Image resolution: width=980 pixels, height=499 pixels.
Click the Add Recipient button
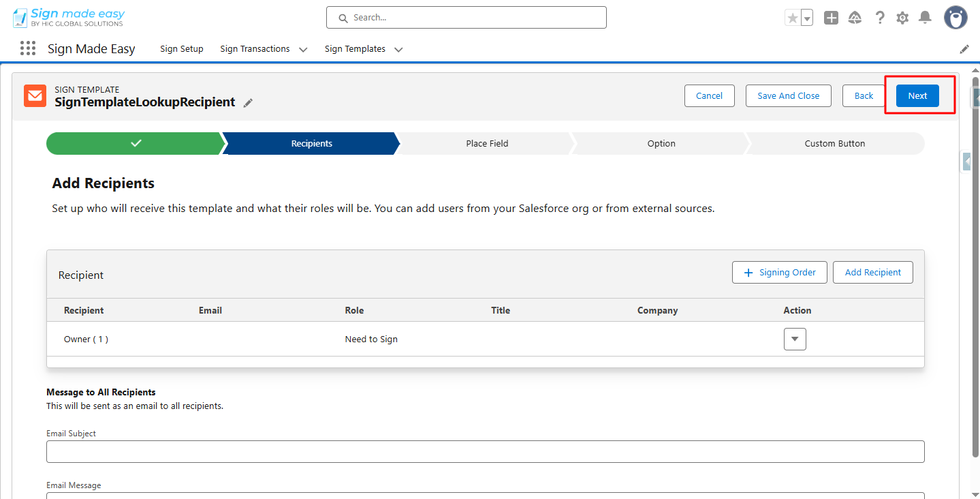[872, 272]
